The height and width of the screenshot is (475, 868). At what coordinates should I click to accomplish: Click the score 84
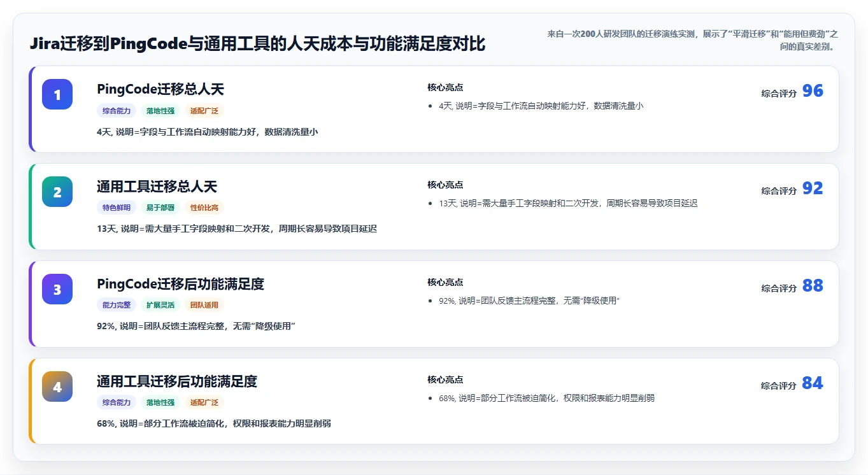pos(813,383)
